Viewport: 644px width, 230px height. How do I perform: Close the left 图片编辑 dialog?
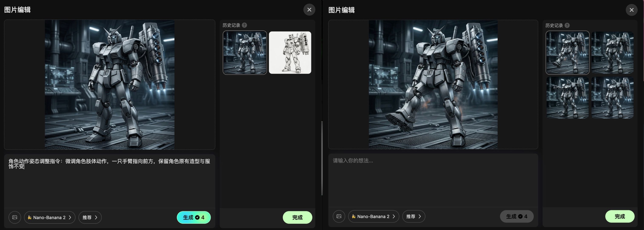coord(309,10)
